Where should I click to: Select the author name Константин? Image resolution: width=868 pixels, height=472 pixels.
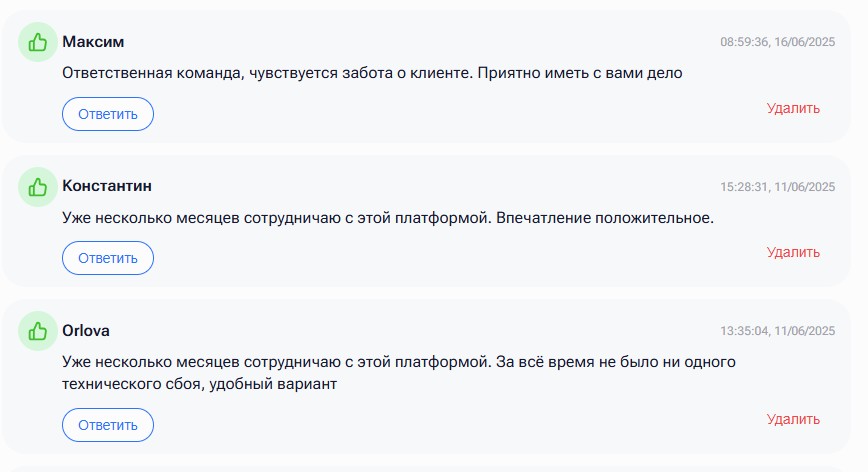pos(107,186)
